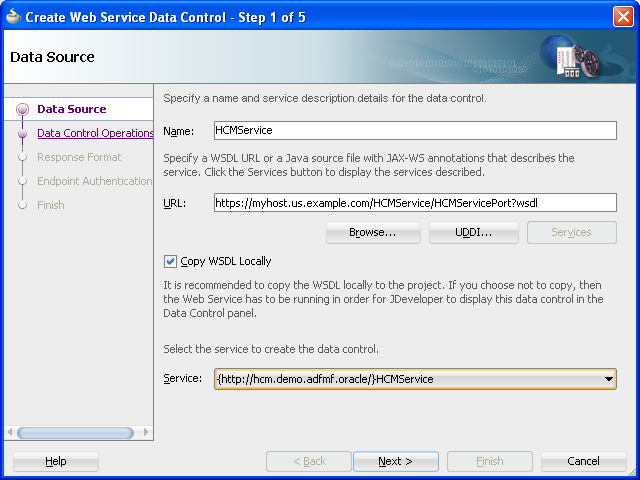Image resolution: width=640 pixels, height=480 pixels.
Task: Open Help for this wizard
Action: [x=56, y=462]
